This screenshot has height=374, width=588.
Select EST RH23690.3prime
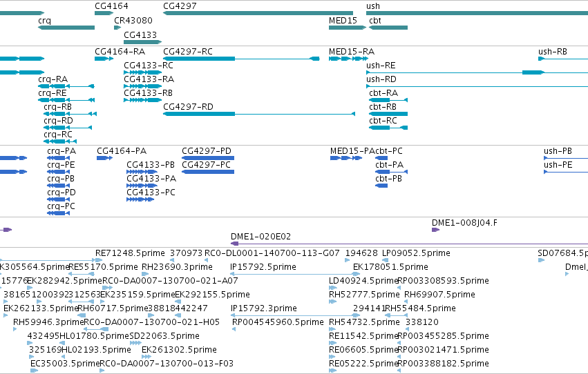145,274
